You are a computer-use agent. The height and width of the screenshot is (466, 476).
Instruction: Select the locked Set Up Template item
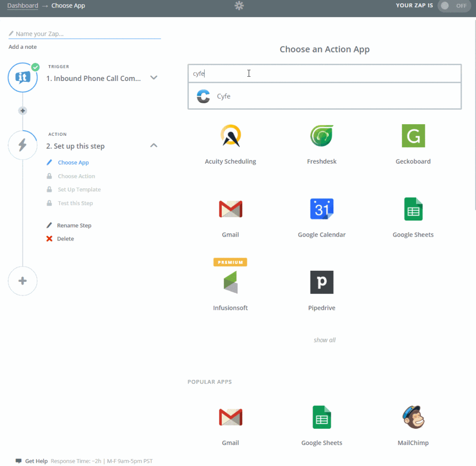(x=79, y=190)
